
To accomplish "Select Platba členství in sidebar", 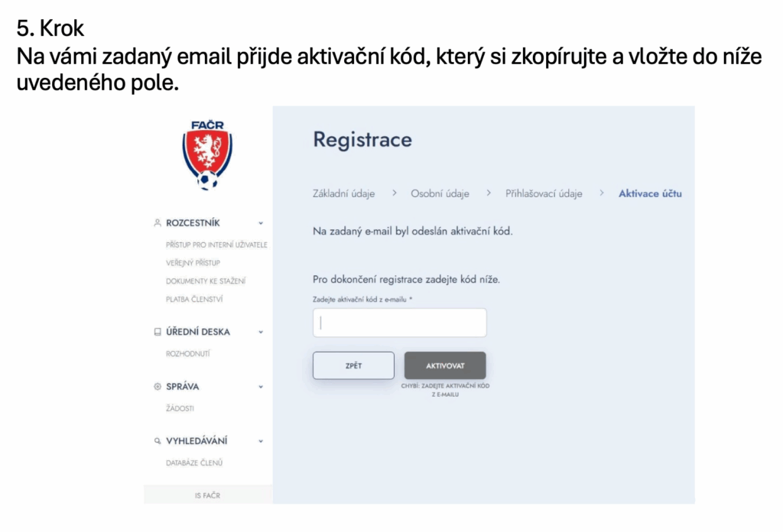I will click(194, 300).
